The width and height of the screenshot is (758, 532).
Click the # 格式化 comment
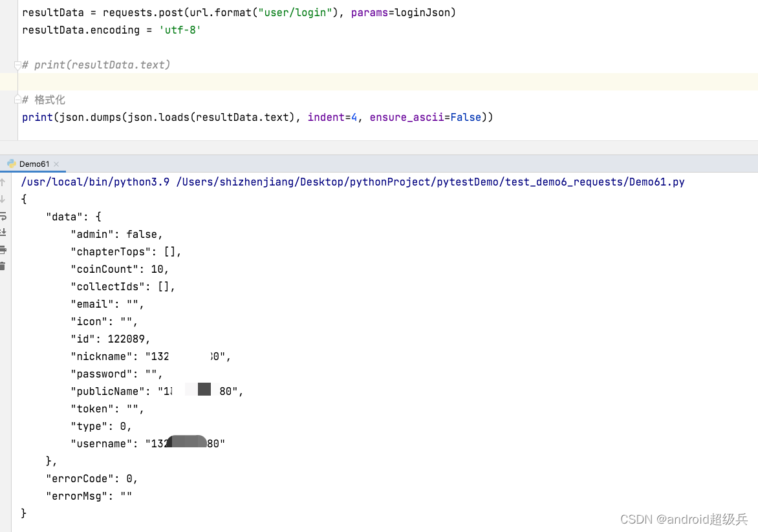(43, 100)
